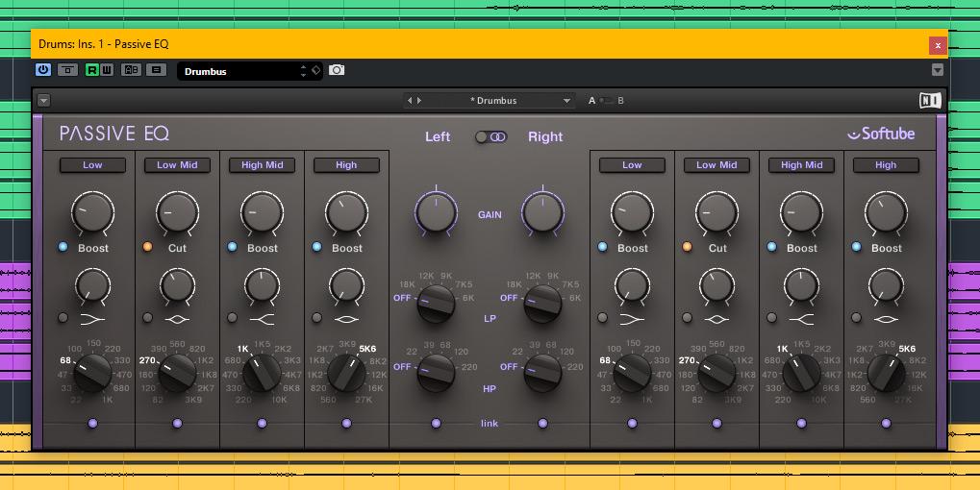Toggle the link LED under right High Mid band
The width and height of the screenshot is (980, 490).
[801, 423]
